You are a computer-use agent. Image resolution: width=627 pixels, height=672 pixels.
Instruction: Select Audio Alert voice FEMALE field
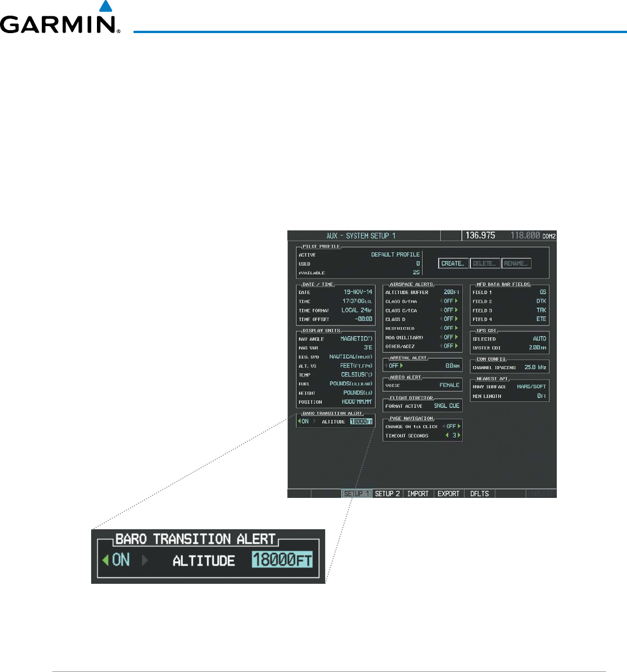coord(449,385)
